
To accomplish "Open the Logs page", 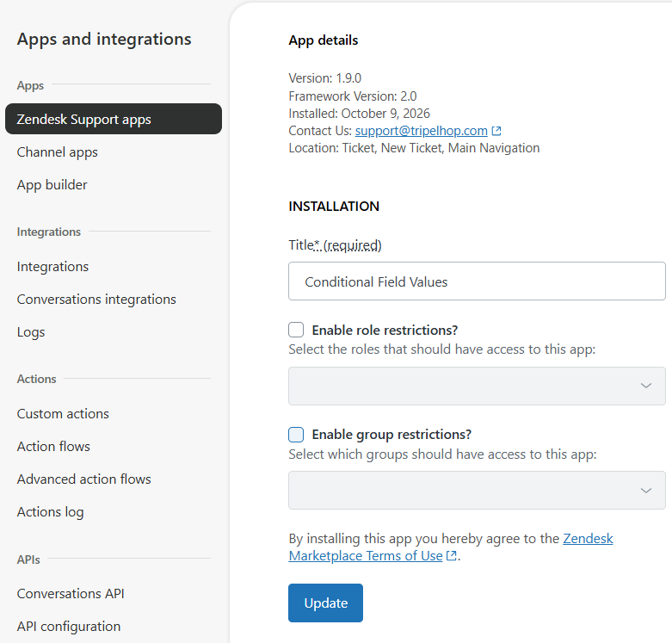I will point(31,332).
